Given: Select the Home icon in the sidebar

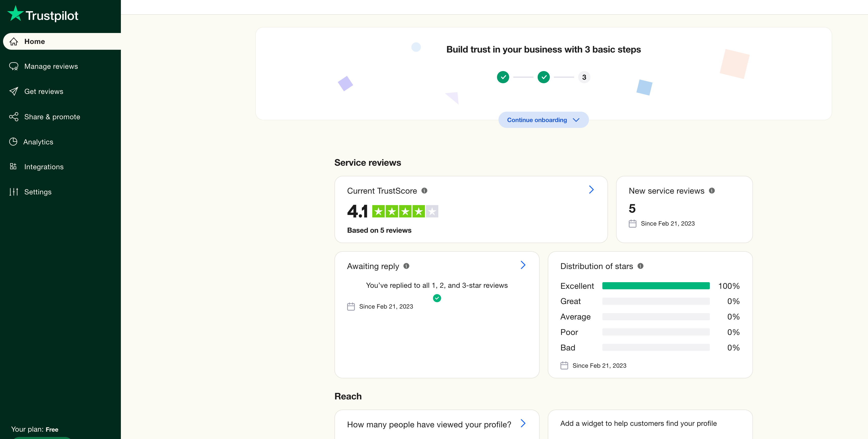Looking at the screenshot, I should tap(13, 41).
